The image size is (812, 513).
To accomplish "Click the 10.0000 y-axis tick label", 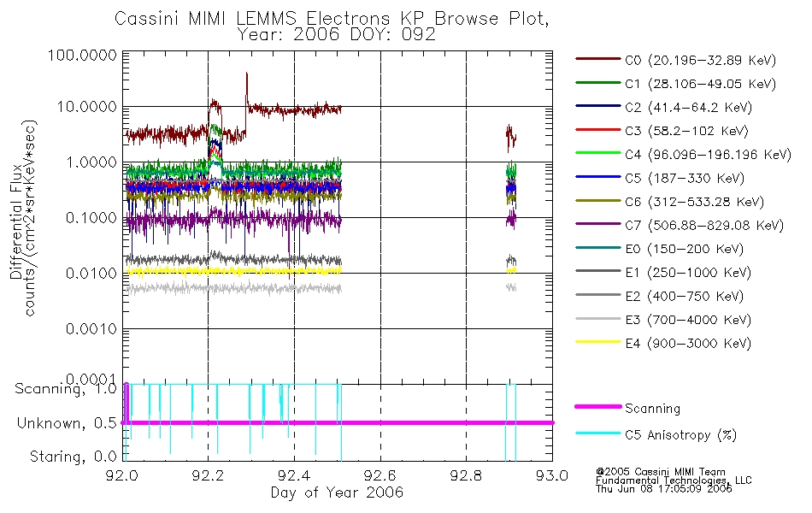I will coord(86,107).
